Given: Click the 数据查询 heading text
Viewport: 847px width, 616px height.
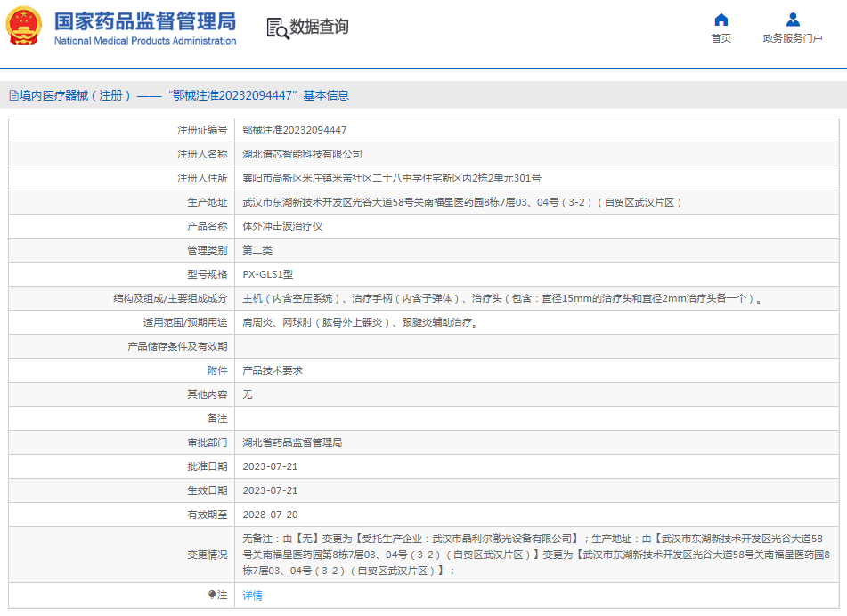Looking at the screenshot, I should pyautogui.click(x=319, y=28).
